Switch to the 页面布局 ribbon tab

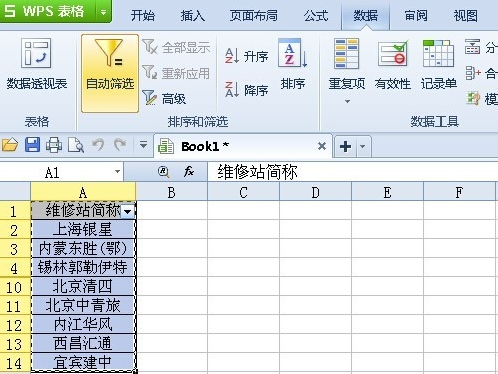[x=253, y=15]
